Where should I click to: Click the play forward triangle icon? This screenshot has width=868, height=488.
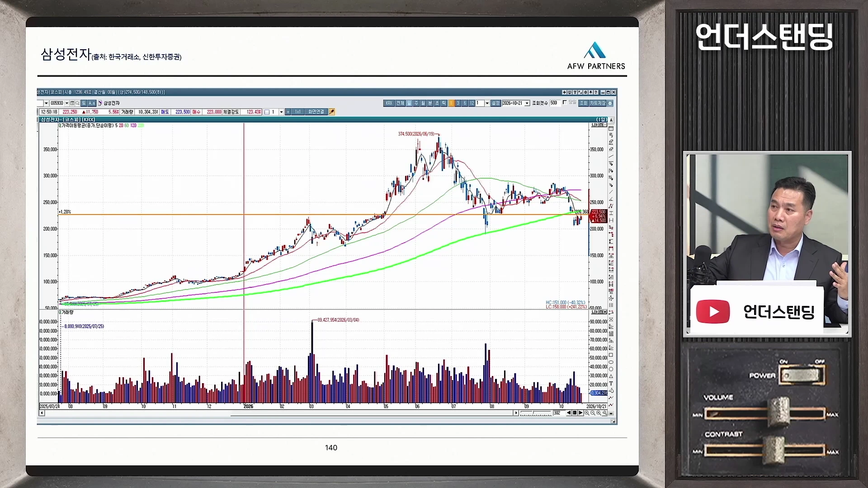coord(580,413)
